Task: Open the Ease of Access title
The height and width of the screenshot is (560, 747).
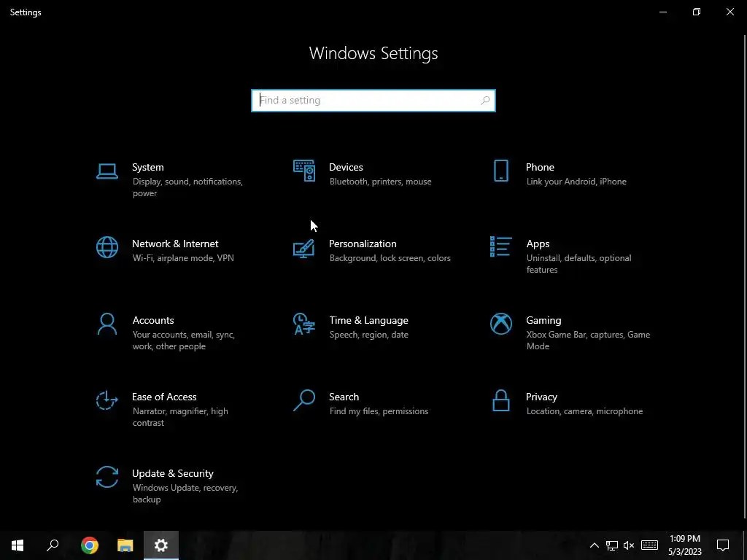Action: click(164, 397)
